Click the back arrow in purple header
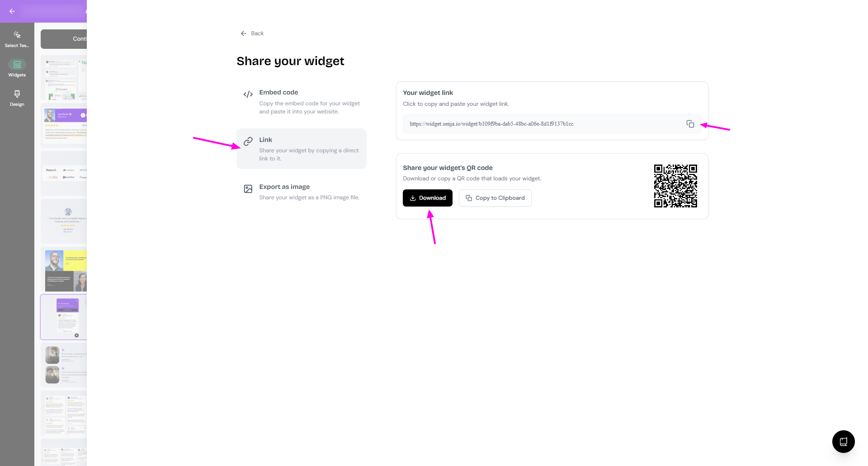This screenshot has width=868, height=466. pos(12,11)
